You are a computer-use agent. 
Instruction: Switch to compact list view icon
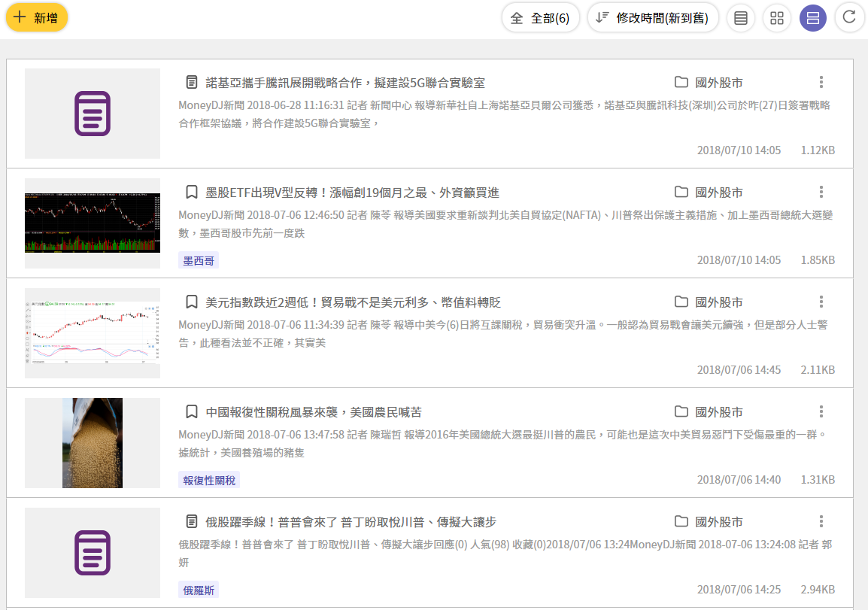[741, 18]
